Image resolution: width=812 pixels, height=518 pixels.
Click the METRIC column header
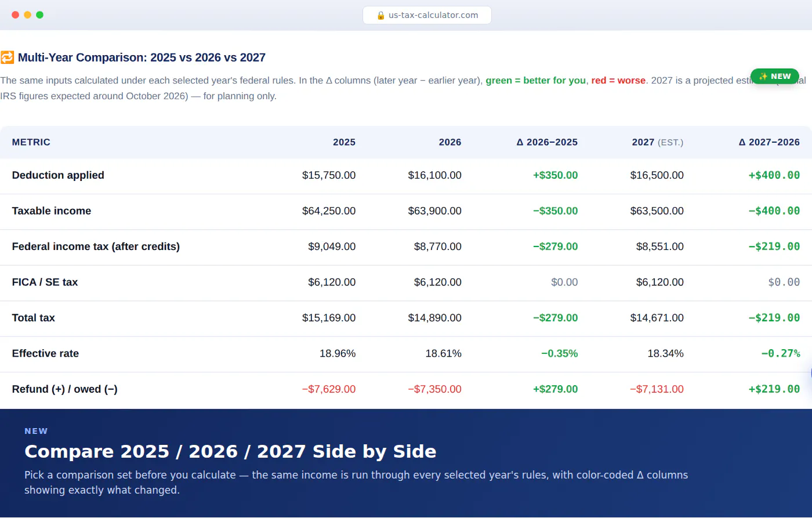(31, 142)
